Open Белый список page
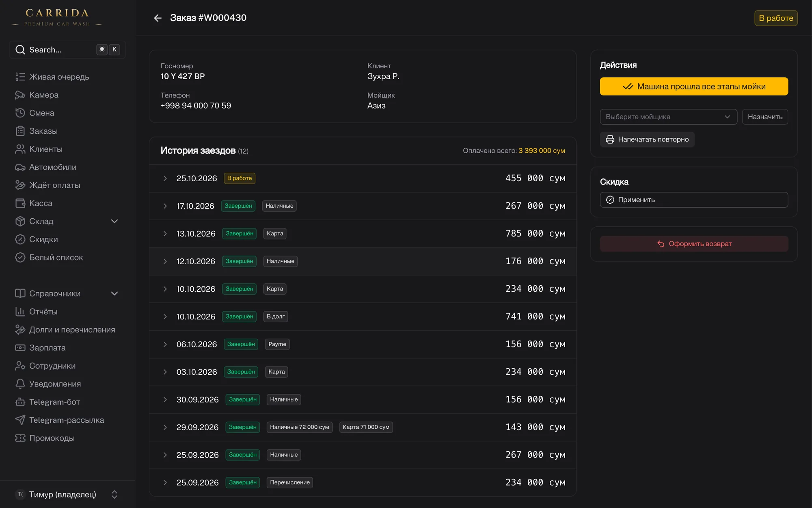This screenshot has height=508, width=812. point(67,257)
